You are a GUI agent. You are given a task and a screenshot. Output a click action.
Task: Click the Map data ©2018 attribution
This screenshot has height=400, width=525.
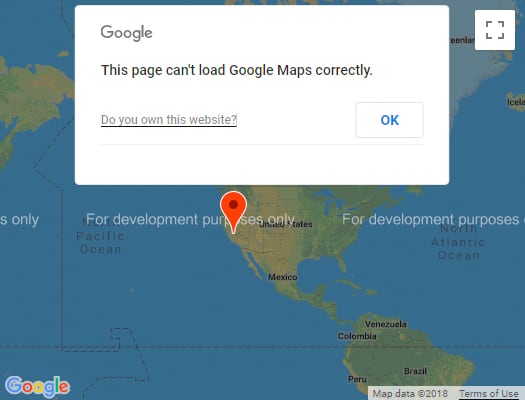pyautogui.click(x=410, y=394)
